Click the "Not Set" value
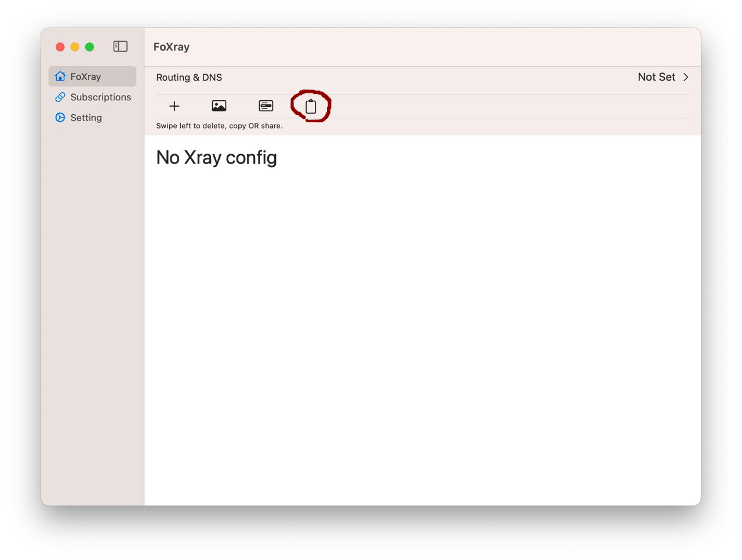Screen dimensions: 742x560 click(x=656, y=77)
